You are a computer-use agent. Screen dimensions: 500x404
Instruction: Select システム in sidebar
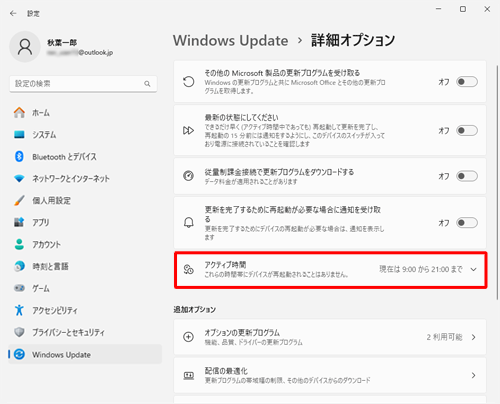(x=85, y=134)
